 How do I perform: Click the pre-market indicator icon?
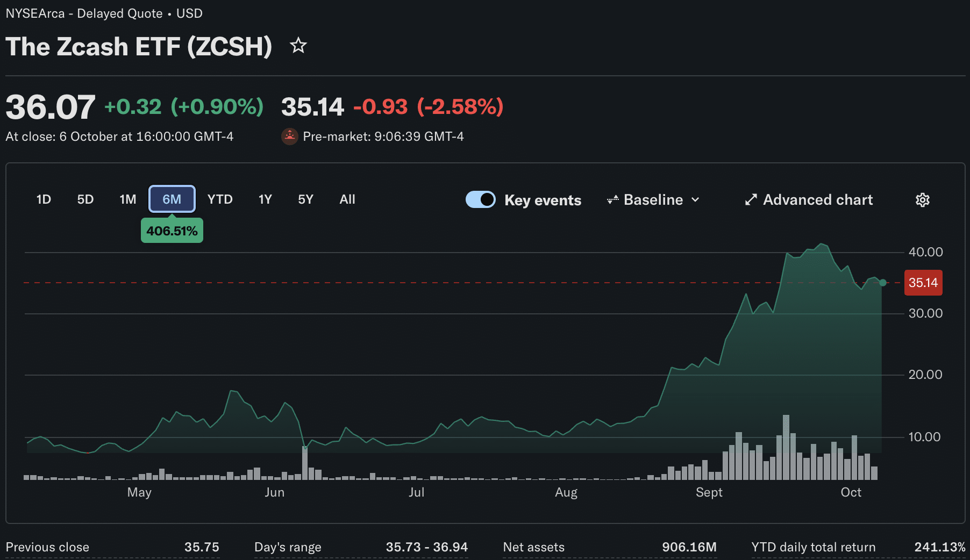[290, 137]
